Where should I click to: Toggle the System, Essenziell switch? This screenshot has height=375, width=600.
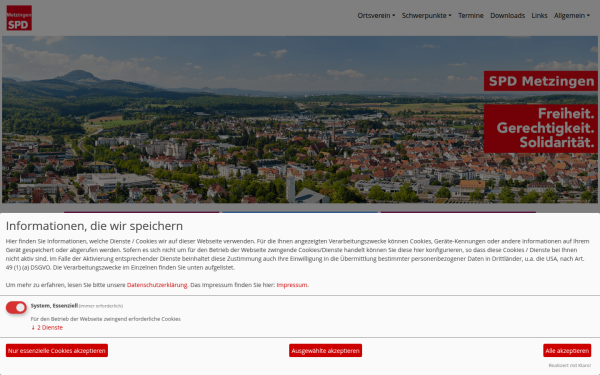[16, 307]
